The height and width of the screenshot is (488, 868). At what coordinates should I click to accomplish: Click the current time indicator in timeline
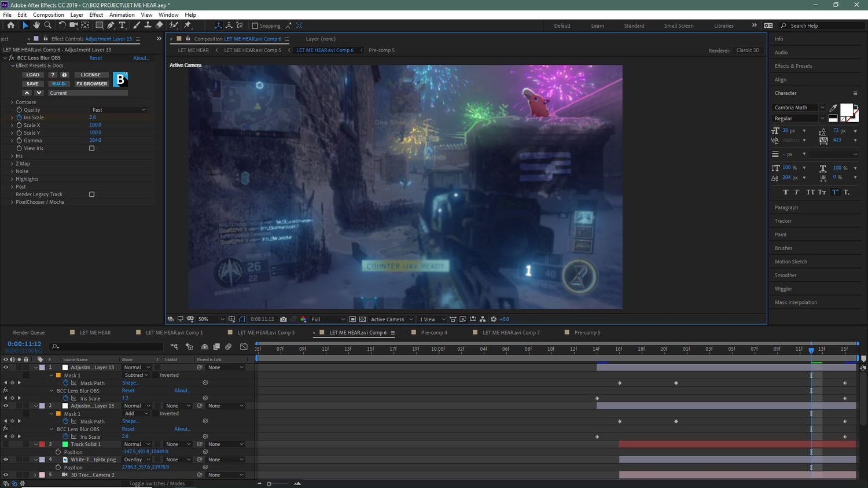(811, 350)
